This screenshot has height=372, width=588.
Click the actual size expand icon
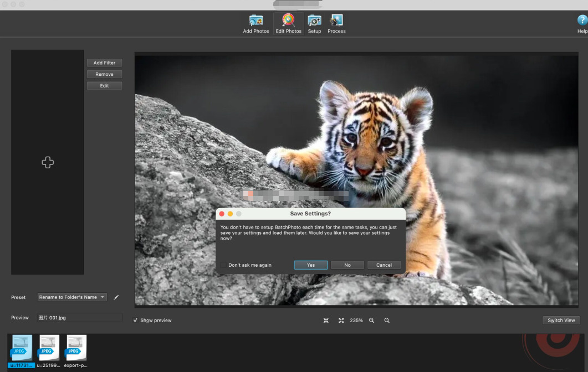tap(341, 321)
